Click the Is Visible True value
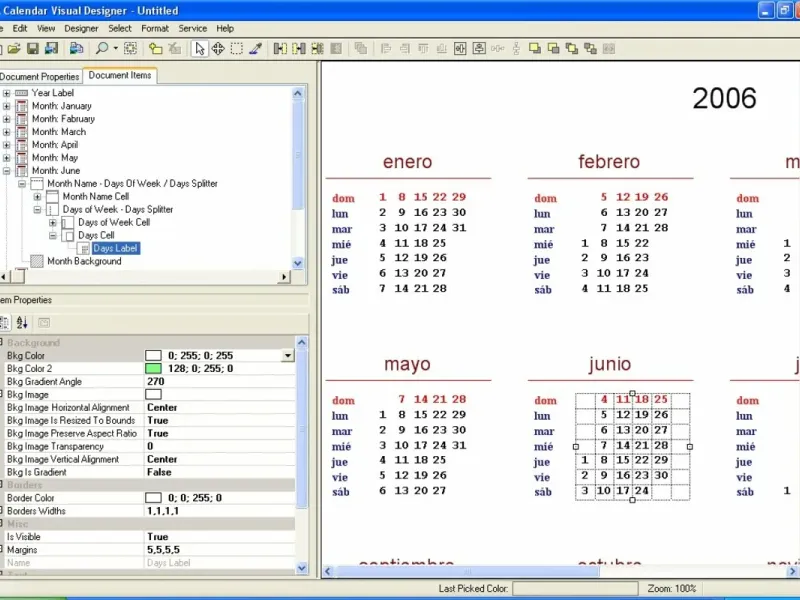The image size is (800, 600). 158,537
